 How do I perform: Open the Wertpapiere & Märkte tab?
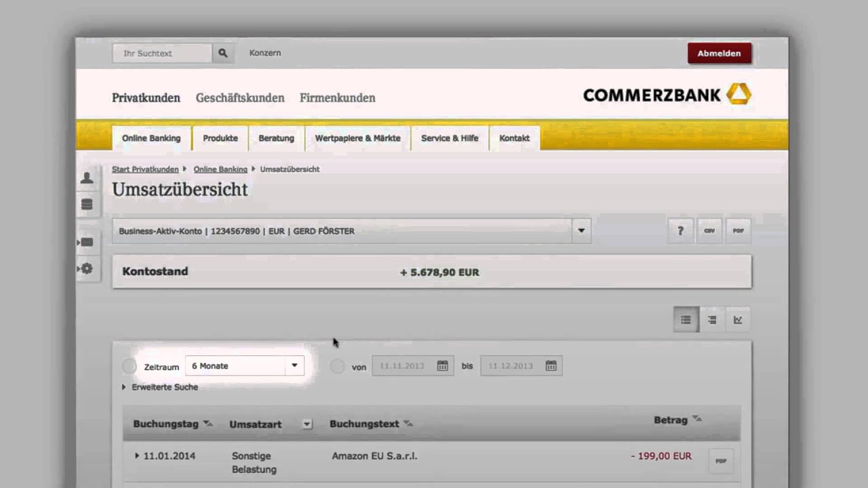357,138
